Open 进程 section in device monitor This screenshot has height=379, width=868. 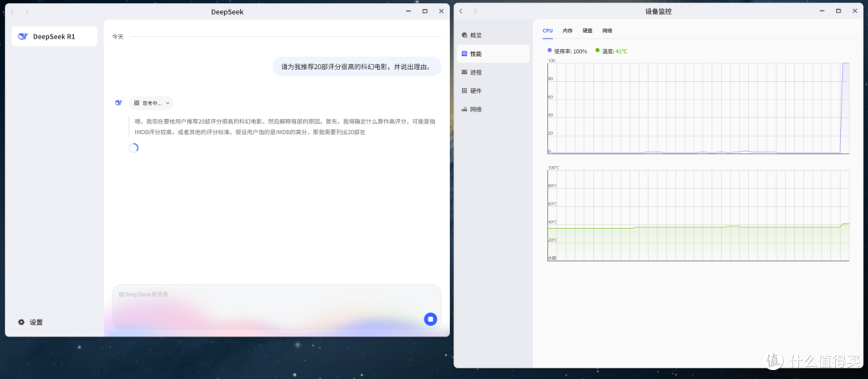pos(493,72)
